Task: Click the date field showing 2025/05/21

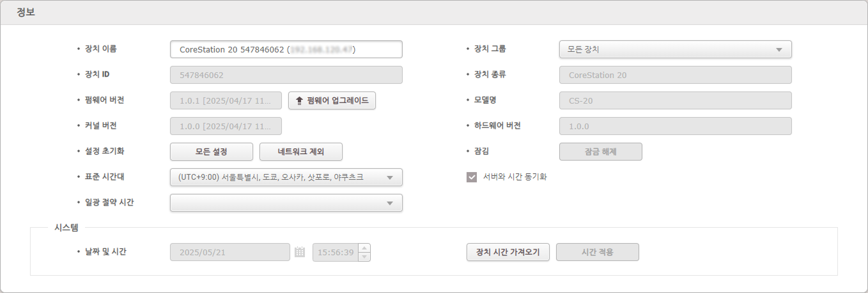Action: (229, 252)
